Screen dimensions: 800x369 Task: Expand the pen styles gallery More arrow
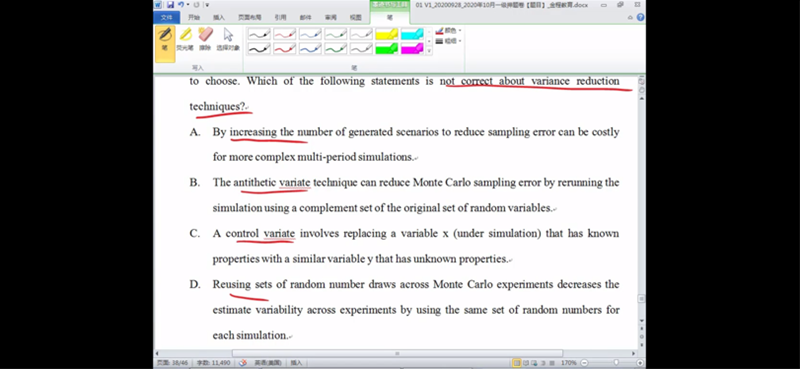point(429,51)
